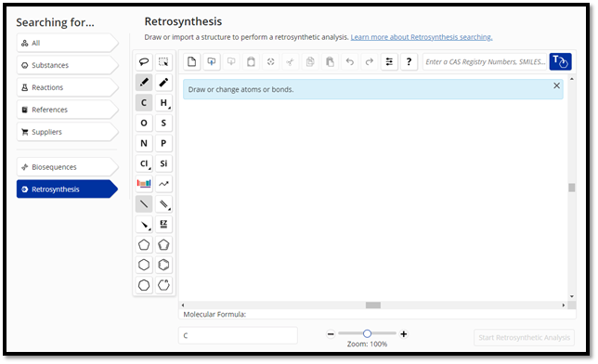Click the canvas scroll-down arrow
The height and width of the screenshot is (364, 598).
point(571,296)
